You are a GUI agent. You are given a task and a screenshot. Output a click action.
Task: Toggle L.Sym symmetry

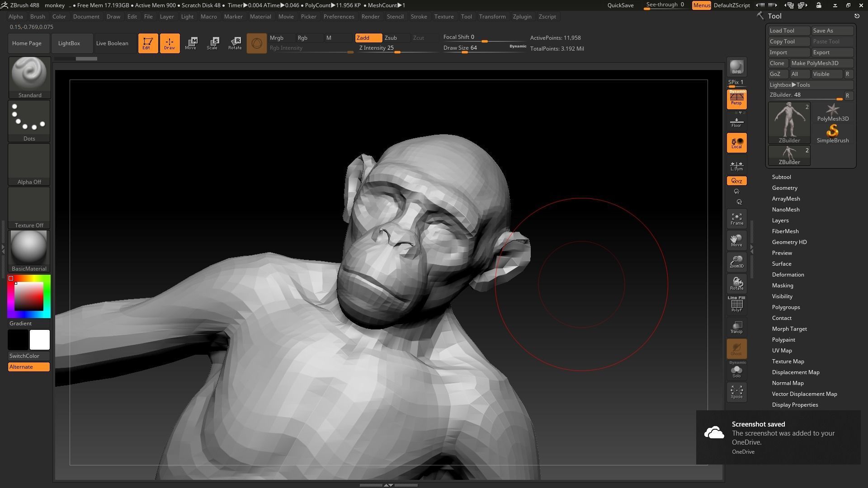(x=736, y=166)
